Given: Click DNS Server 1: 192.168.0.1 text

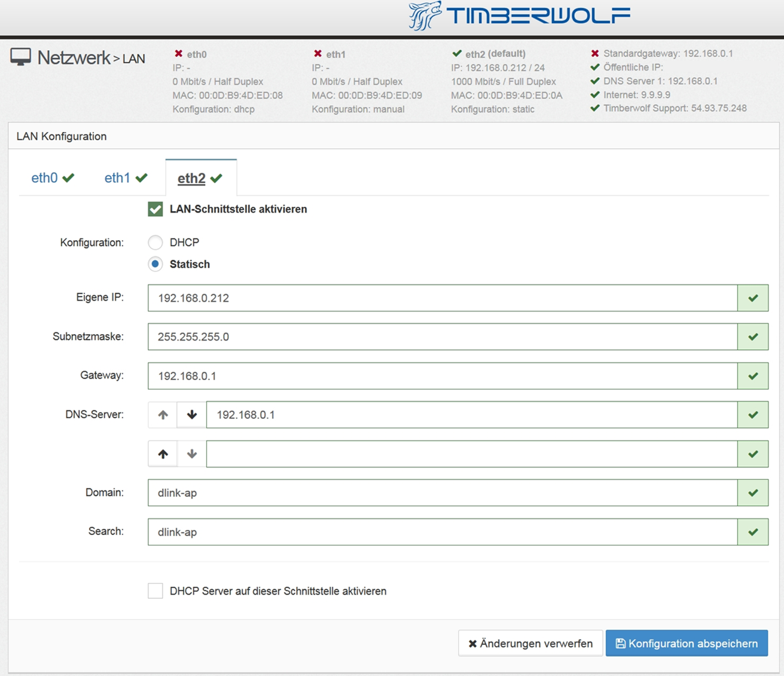Looking at the screenshot, I should (x=660, y=81).
